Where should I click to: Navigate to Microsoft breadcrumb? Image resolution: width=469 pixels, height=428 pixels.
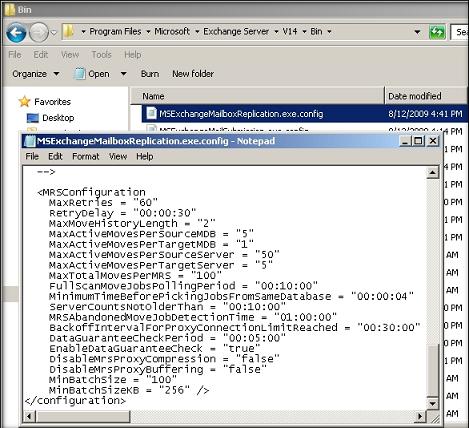[x=172, y=31]
